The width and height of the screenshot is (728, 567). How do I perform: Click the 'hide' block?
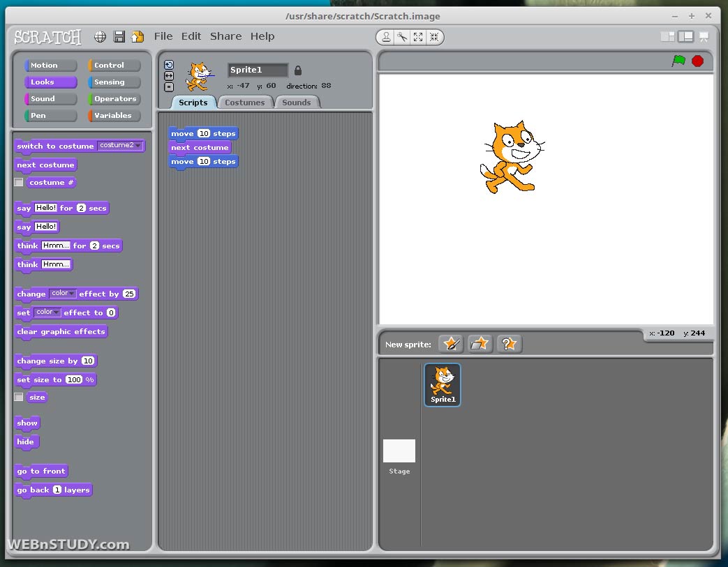pyautogui.click(x=27, y=442)
